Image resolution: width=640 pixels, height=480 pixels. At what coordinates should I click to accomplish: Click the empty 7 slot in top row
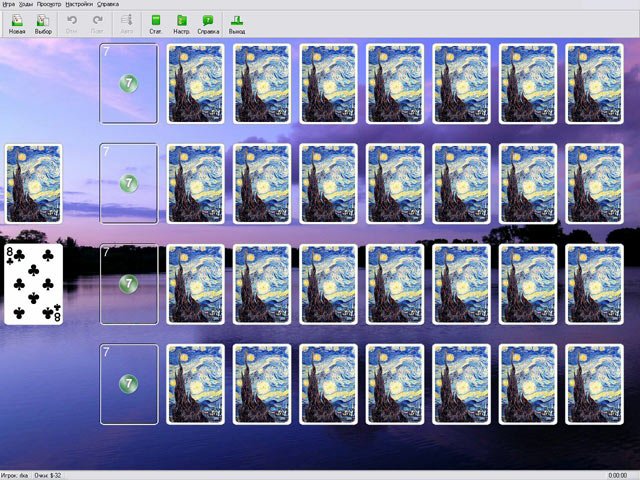(128, 83)
